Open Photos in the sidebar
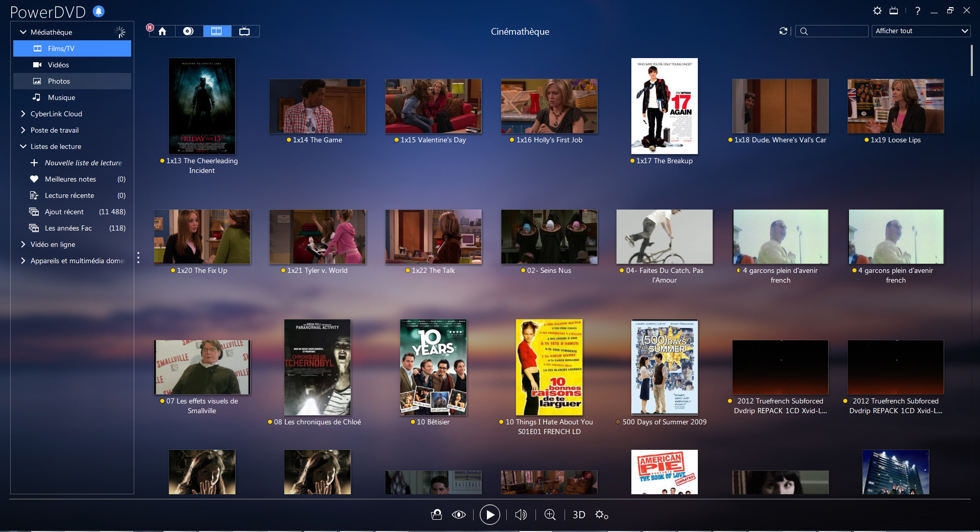Image resolution: width=980 pixels, height=532 pixels. click(72, 81)
